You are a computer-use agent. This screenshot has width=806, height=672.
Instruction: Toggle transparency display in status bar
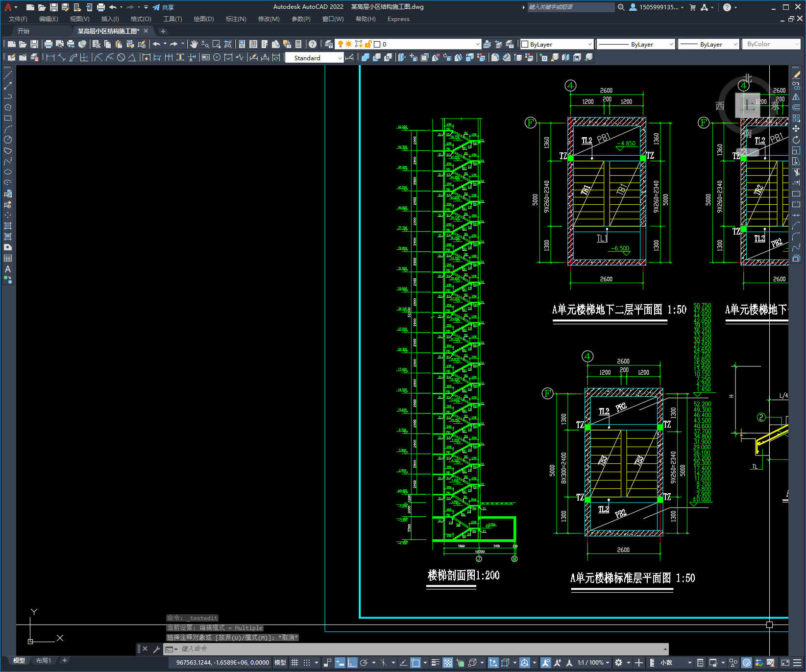[x=447, y=663]
